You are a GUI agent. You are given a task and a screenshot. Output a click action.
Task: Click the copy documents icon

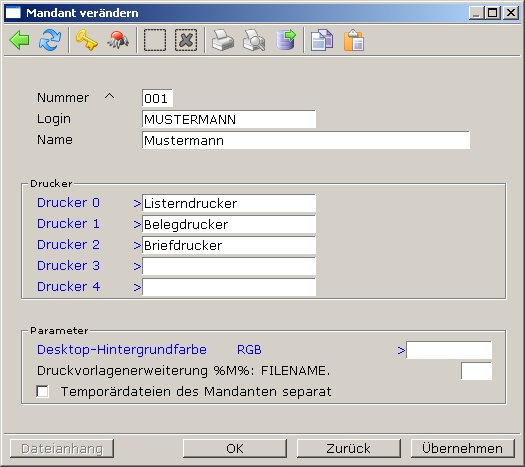click(x=322, y=40)
